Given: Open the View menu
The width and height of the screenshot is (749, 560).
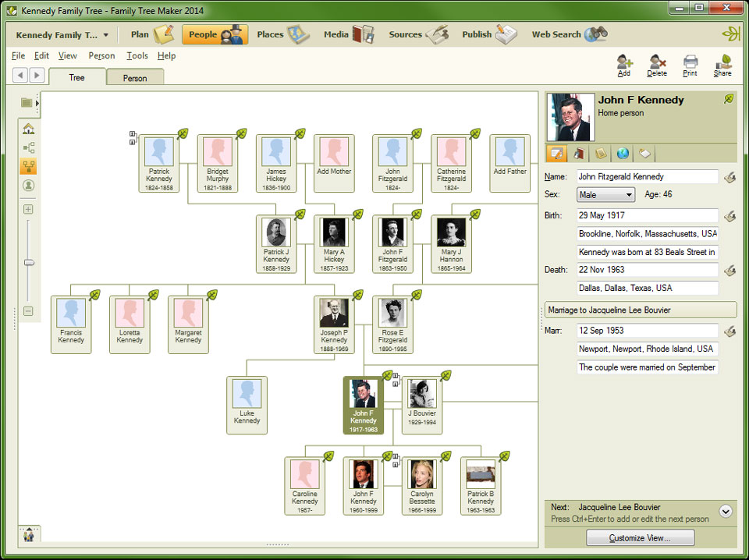Looking at the screenshot, I should point(67,55).
